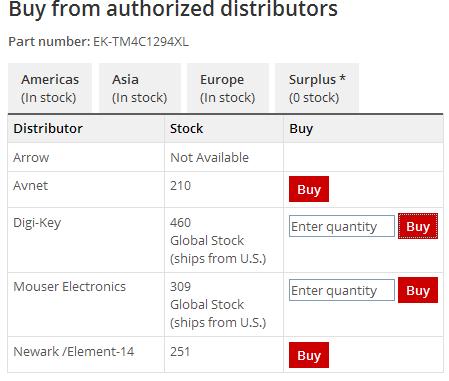Image resolution: width=449 pixels, height=381 pixels.
Task: Click the part number EK-TM4C1294XL text
Action: point(141,42)
